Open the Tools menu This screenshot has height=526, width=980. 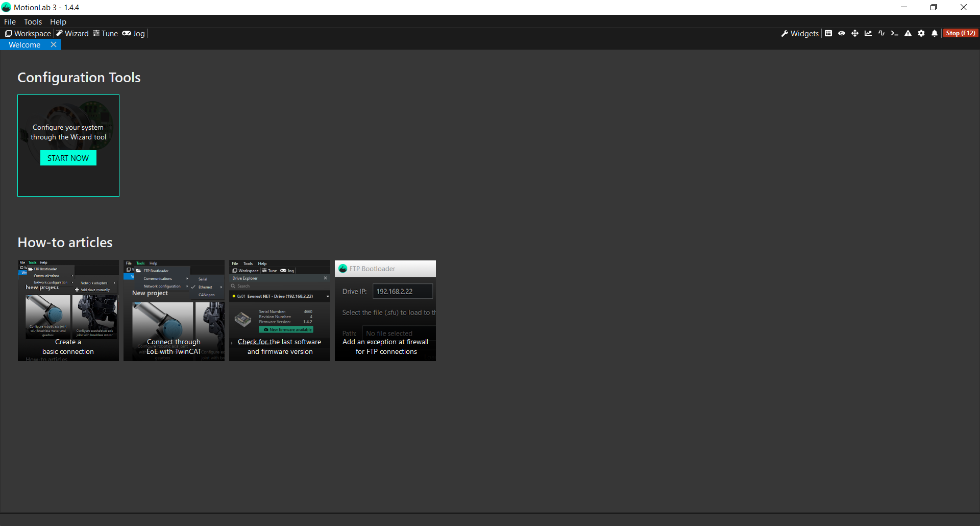[x=33, y=21]
